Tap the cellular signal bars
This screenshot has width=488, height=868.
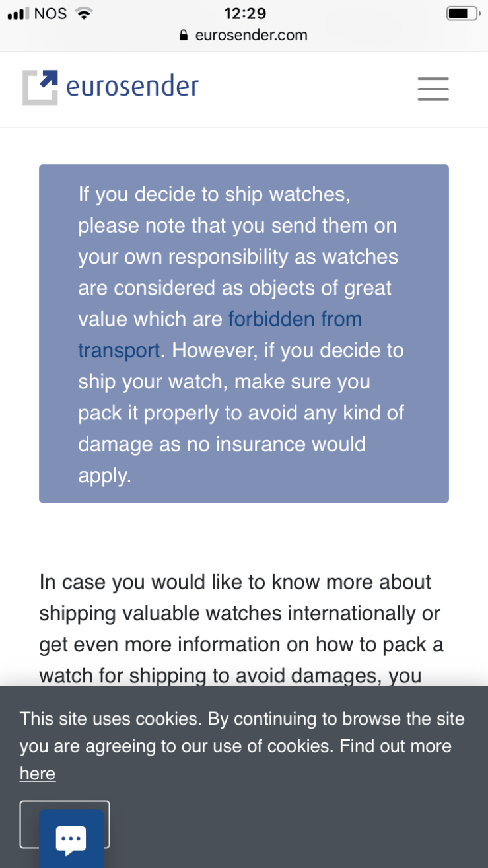pyautogui.click(x=17, y=13)
